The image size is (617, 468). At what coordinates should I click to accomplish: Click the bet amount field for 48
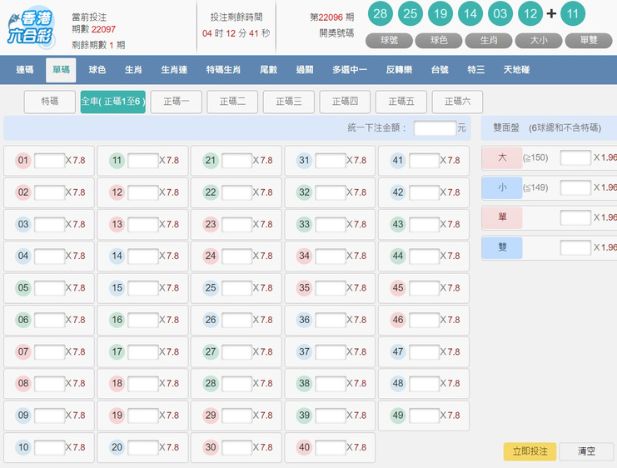(x=424, y=383)
